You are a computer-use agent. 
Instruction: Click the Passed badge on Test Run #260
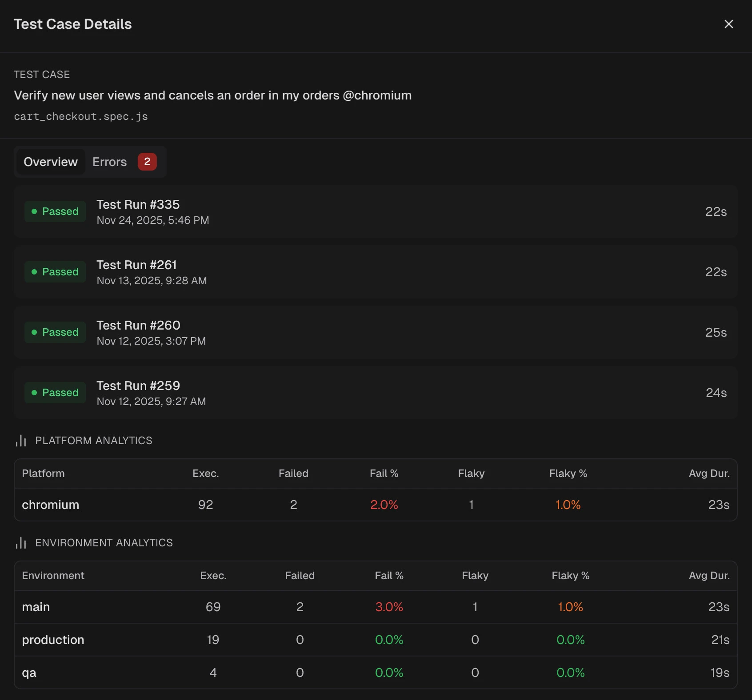55,332
